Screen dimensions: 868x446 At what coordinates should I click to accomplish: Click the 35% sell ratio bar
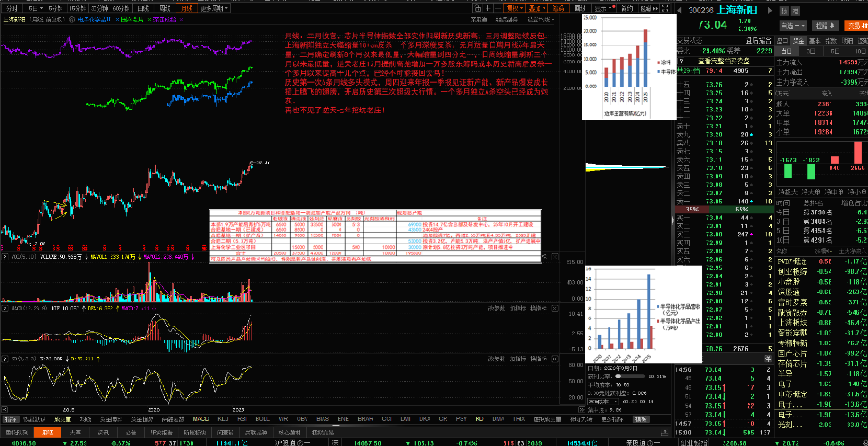point(692,210)
